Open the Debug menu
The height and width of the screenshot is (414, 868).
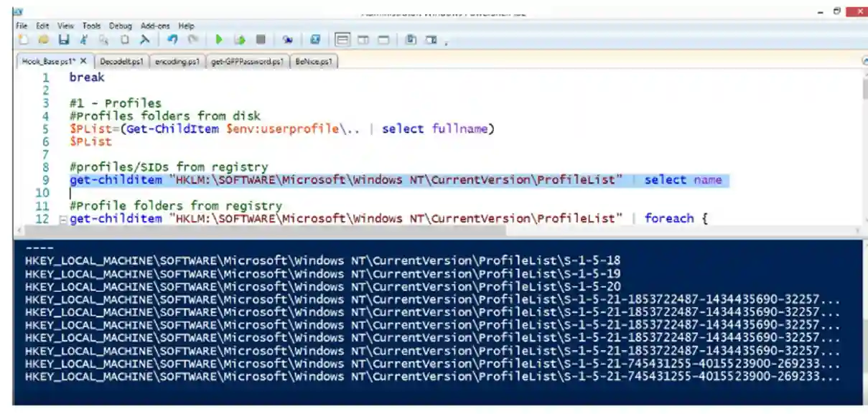pyautogui.click(x=121, y=26)
